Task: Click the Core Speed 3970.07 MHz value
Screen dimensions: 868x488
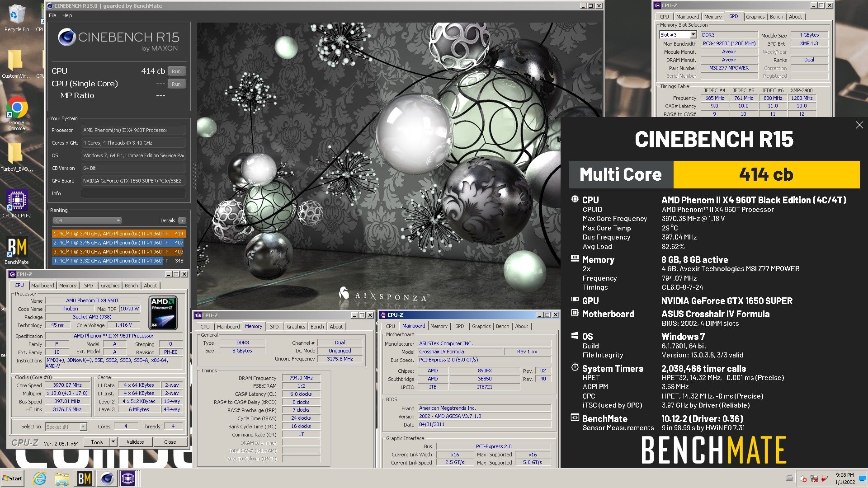Action: tap(67, 385)
